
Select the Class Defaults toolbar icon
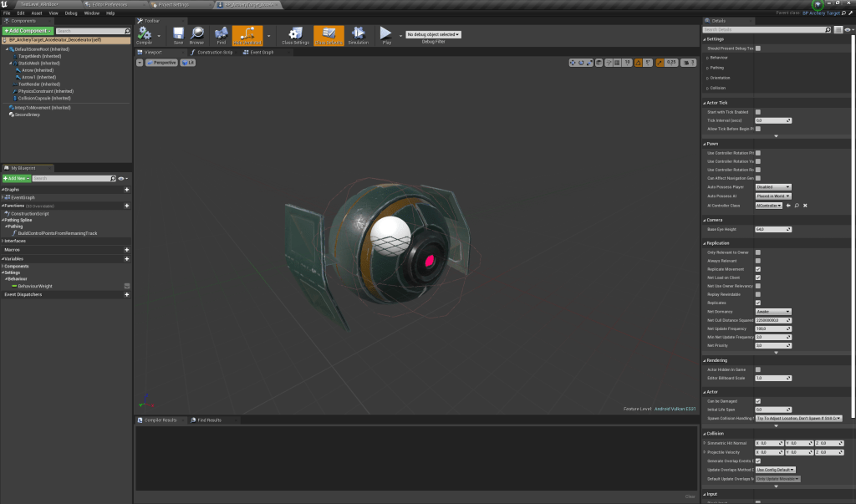[329, 34]
